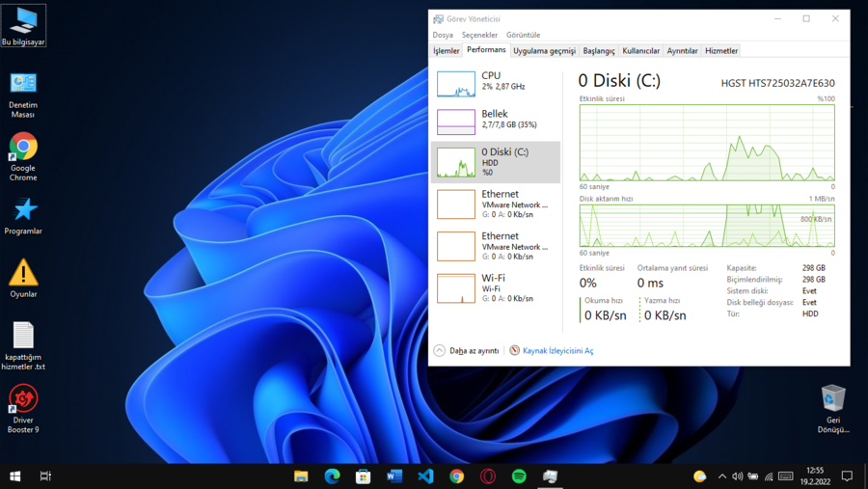Screen dimensions: 868x489
Task: Open Visual Studio Code from taskbar
Action: (425, 476)
